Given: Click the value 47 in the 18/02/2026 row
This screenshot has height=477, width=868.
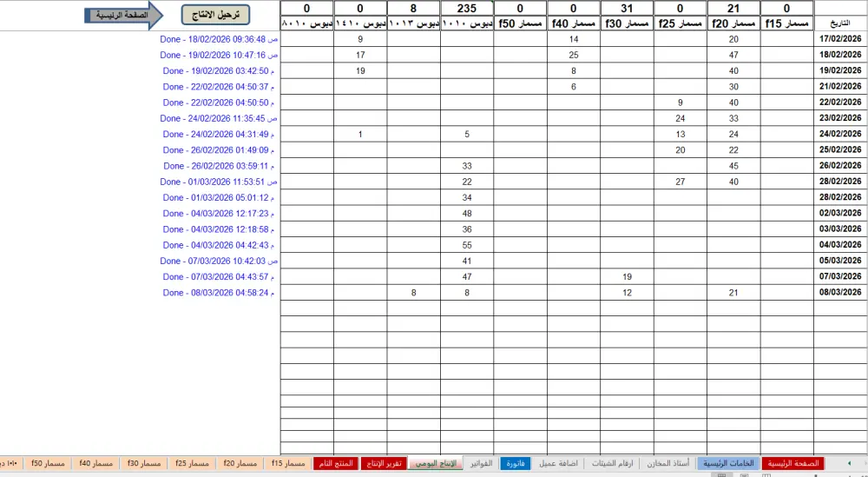Looking at the screenshot, I should click(733, 55).
